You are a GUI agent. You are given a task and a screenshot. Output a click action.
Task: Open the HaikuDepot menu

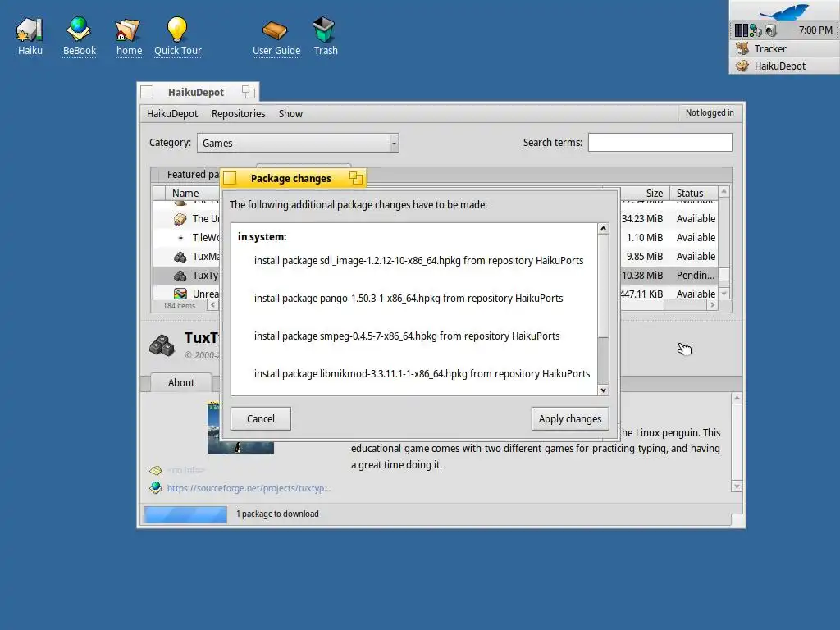pyautogui.click(x=172, y=113)
